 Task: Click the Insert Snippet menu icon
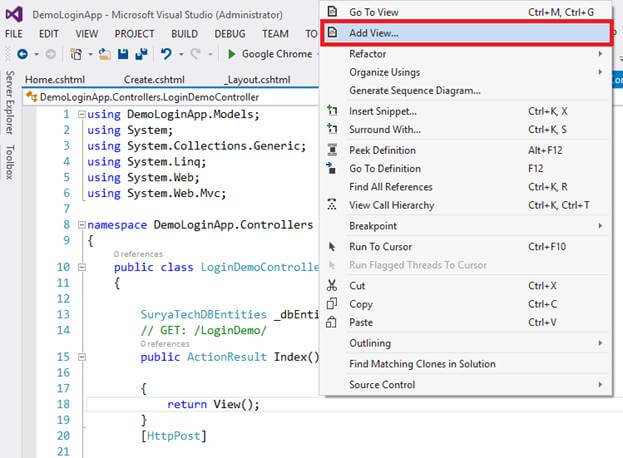pyautogui.click(x=332, y=110)
